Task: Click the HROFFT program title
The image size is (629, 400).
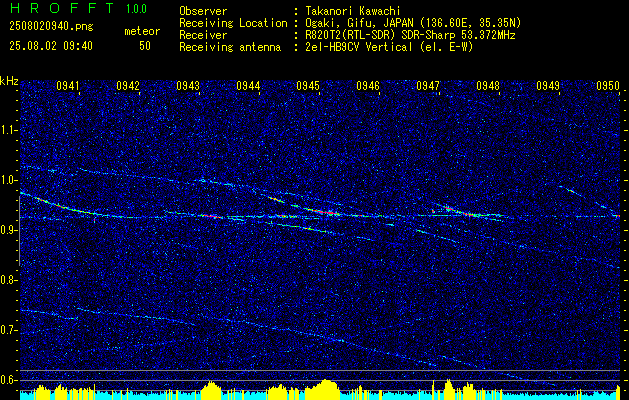Action: tap(61, 8)
